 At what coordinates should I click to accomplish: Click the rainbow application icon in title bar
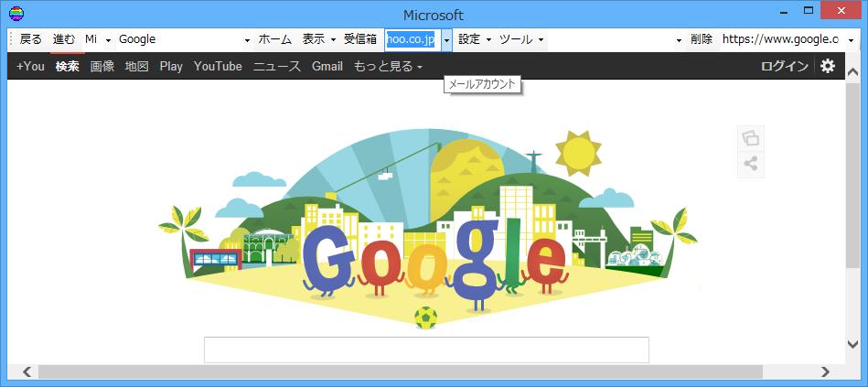(16, 14)
